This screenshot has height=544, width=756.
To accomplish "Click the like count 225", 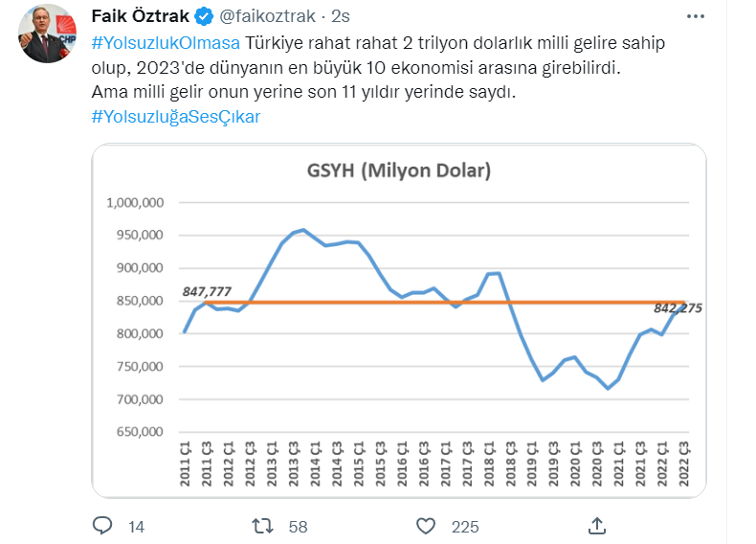I will click(465, 527).
